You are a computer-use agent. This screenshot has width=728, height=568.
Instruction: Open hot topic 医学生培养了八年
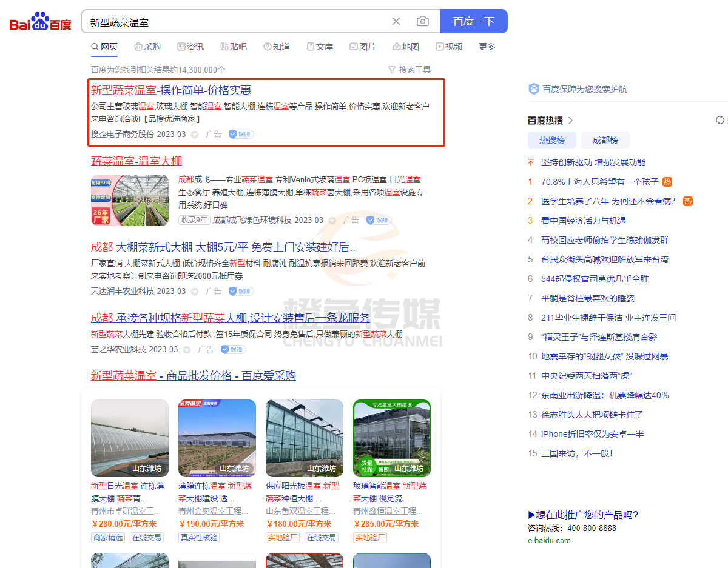[608, 201]
